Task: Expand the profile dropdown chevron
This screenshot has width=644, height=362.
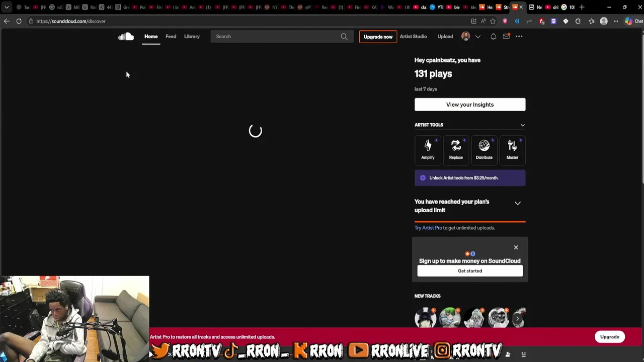Action: pyautogui.click(x=477, y=36)
